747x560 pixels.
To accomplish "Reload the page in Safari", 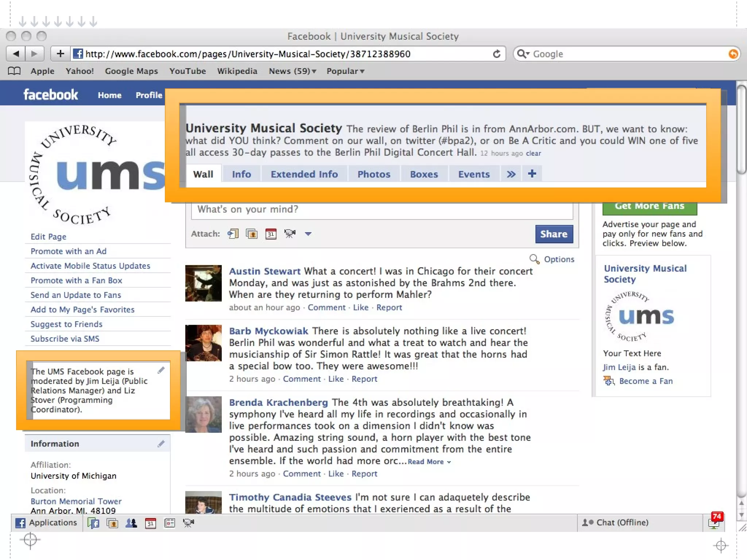I will coord(496,54).
